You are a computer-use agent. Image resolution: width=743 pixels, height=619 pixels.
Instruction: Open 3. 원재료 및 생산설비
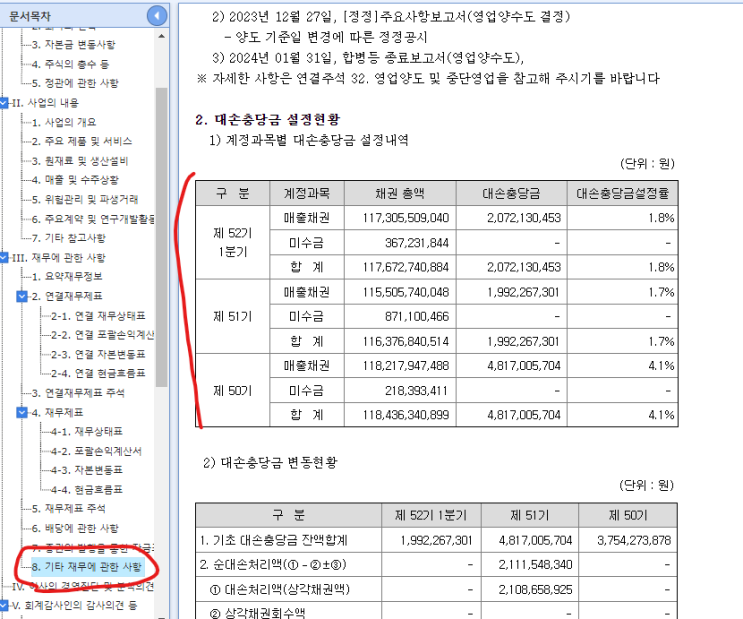[x=80, y=161]
